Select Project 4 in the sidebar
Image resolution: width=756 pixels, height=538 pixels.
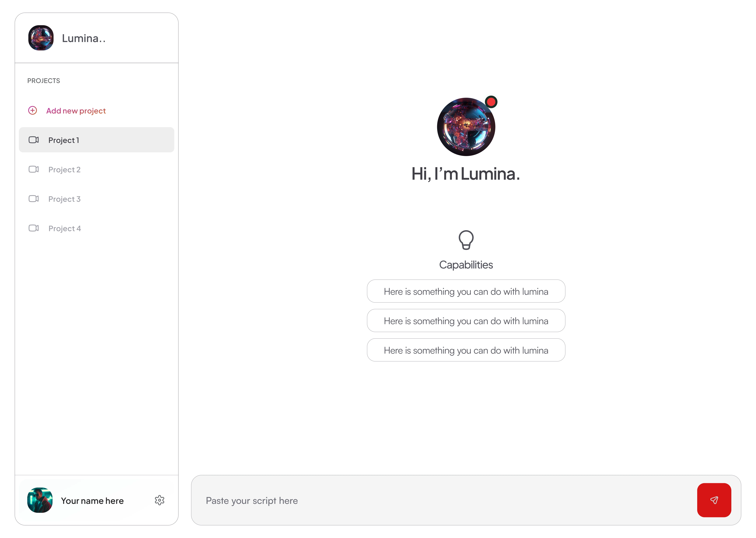click(x=65, y=229)
